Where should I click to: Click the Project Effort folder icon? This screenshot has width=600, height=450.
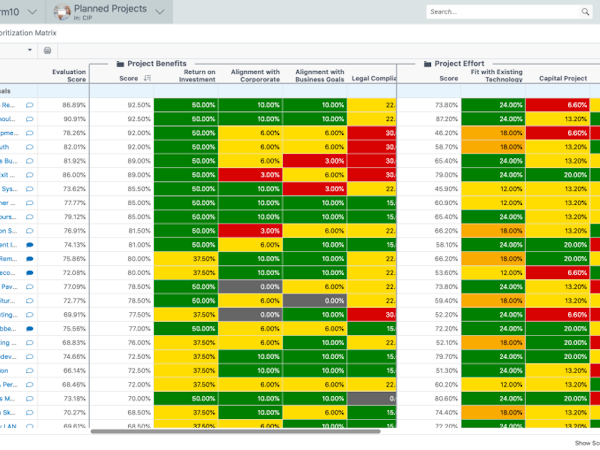click(x=427, y=64)
